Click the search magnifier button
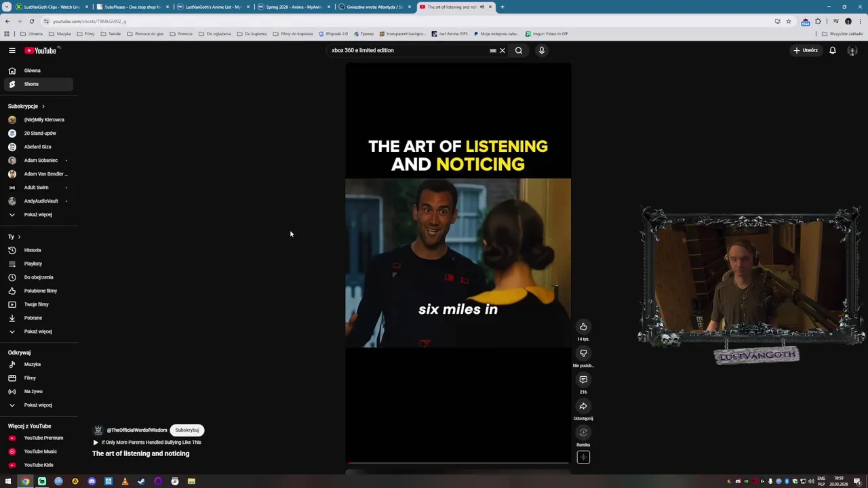The height and width of the screenshot is (488, 868). tap(519, 50)
